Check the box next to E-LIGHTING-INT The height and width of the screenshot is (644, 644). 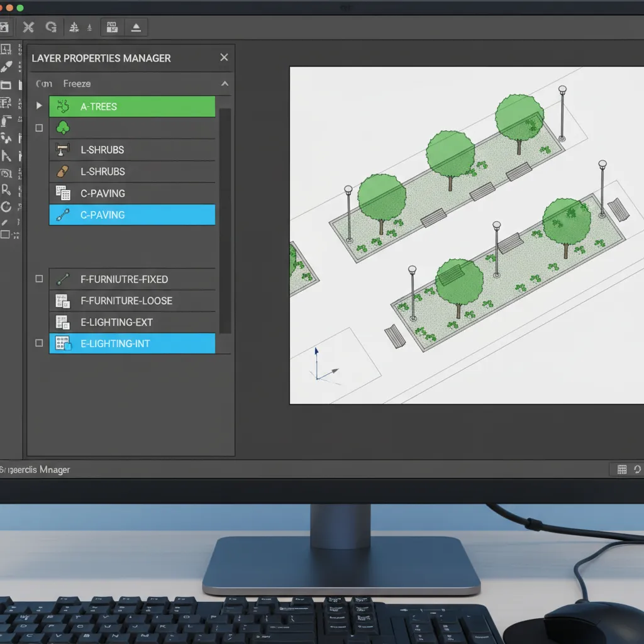point(39,343)
